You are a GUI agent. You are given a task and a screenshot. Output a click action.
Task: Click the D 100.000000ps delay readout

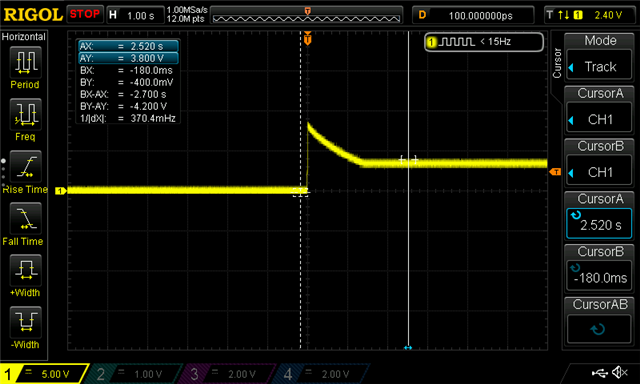pyautogui.click(x=473, y=16)
